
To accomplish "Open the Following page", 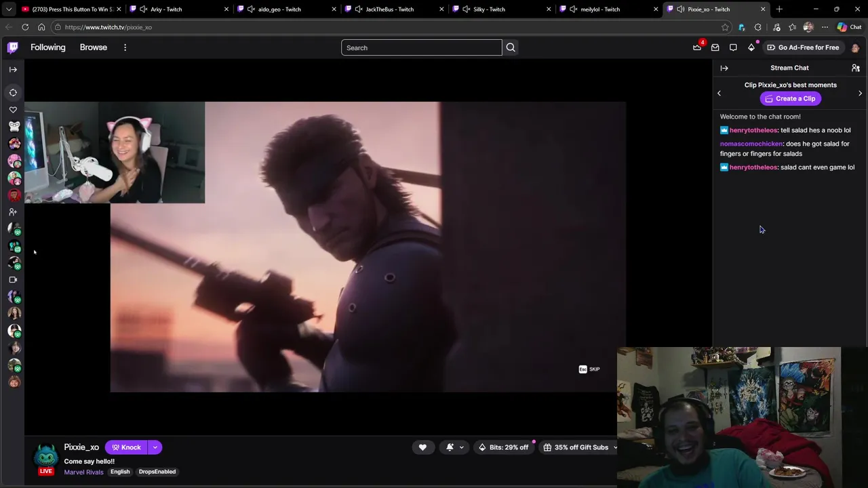I will (48, 47).
